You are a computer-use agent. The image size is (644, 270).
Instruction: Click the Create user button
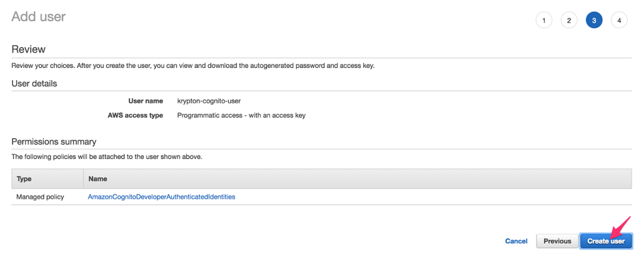[606, 241]
